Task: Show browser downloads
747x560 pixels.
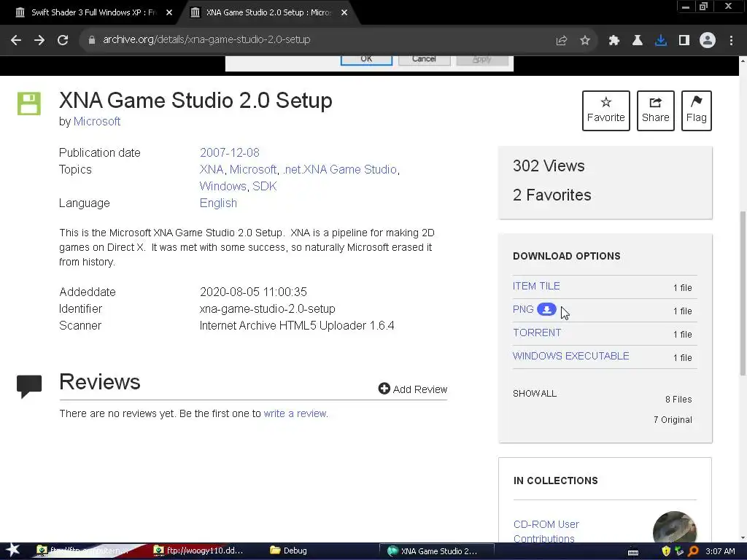Action: (661, 41)
